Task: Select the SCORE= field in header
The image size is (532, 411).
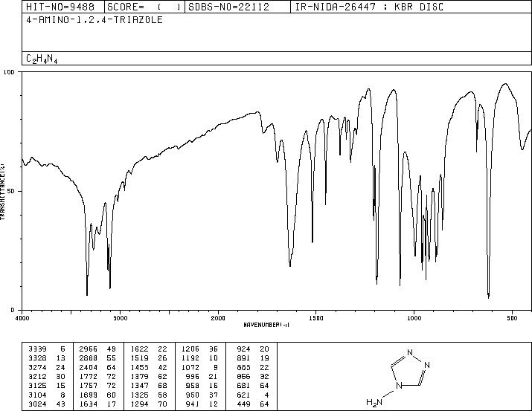Action: (144, 7)
